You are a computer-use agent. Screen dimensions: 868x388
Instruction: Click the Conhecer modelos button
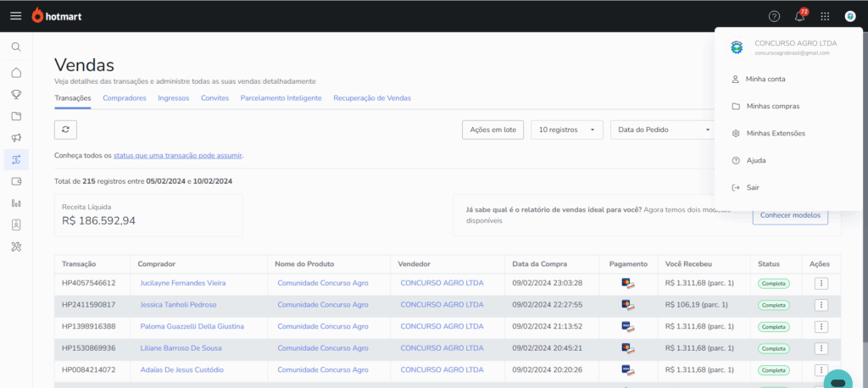click(x=790, y=215)
